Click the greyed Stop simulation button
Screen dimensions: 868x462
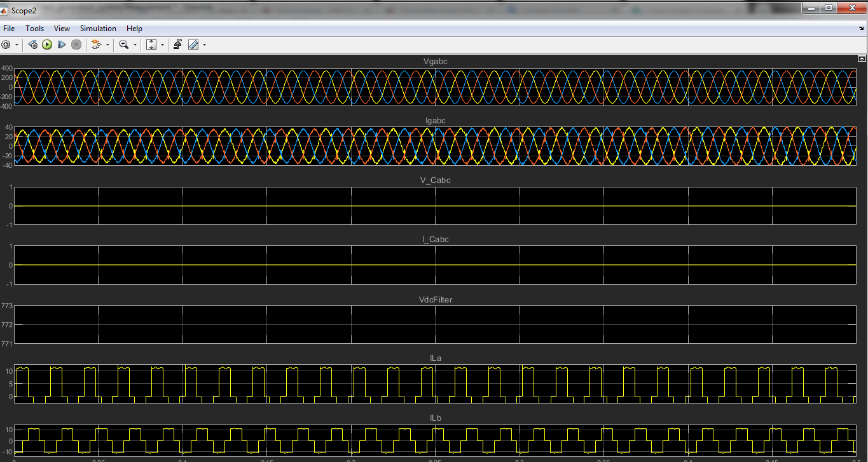coord(76,44)
